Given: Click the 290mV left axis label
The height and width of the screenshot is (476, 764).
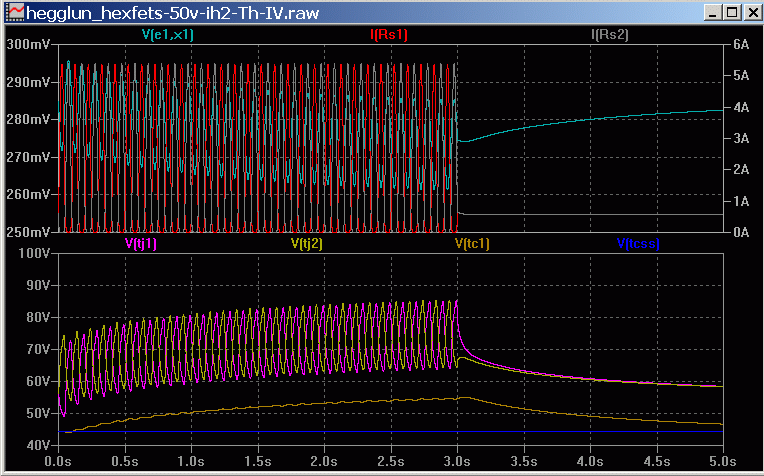Looking at the screenshot, I should click(28, 82).
